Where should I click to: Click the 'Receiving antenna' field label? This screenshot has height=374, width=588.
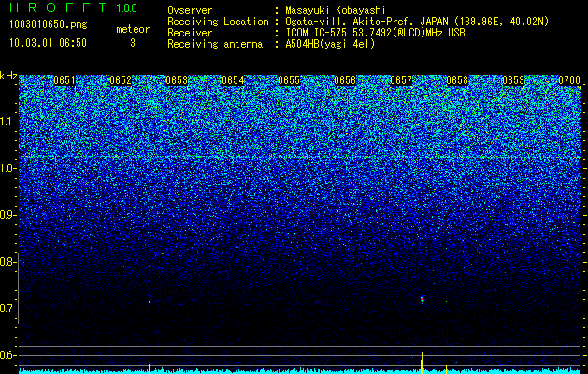(215, 44)
